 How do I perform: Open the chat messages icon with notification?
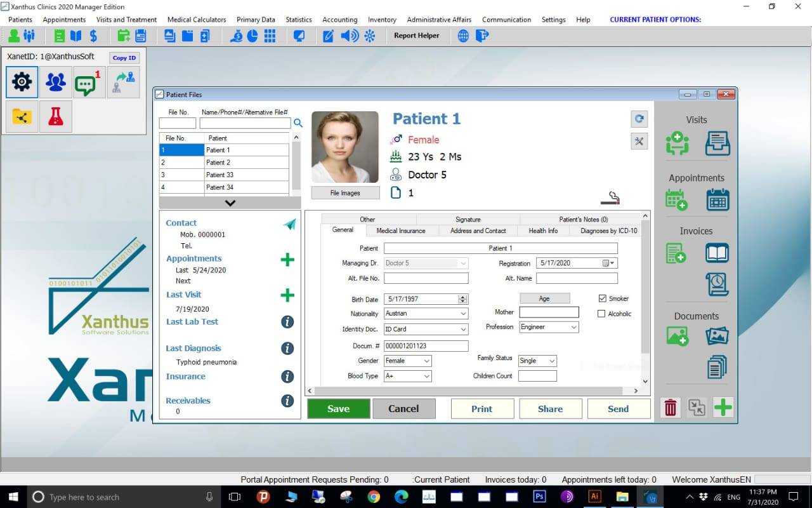pos(86,83)
